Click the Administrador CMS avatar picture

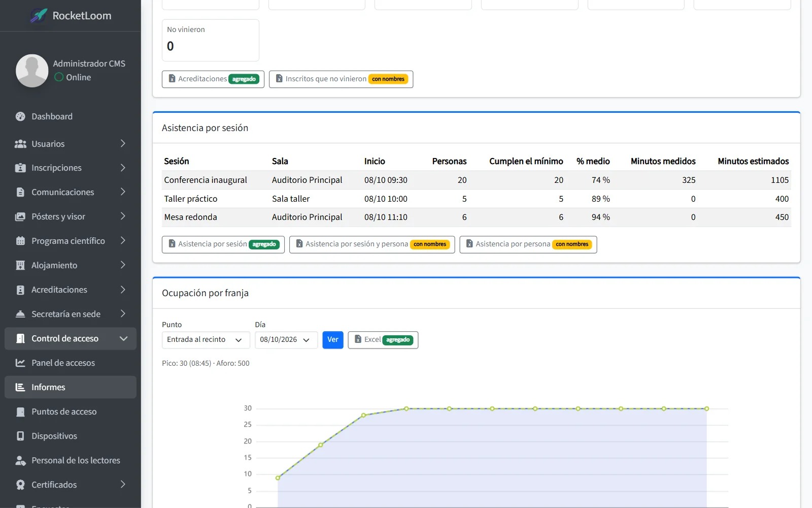coord(32,71)
